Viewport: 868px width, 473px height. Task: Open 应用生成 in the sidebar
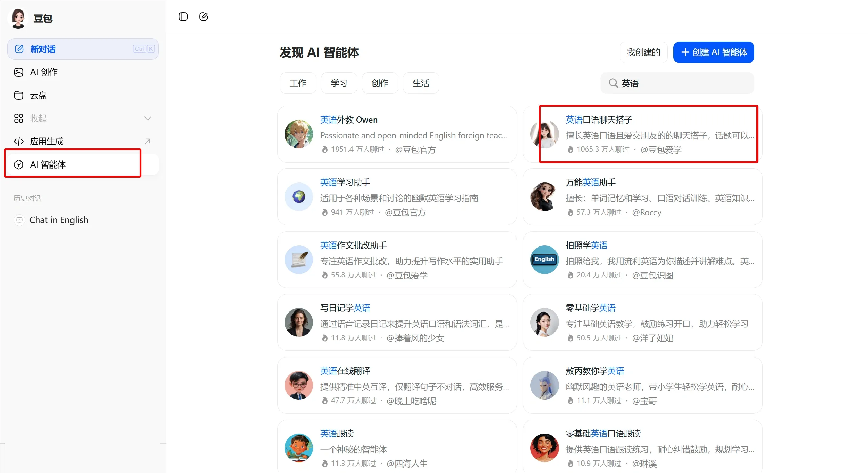pos(46,141)
